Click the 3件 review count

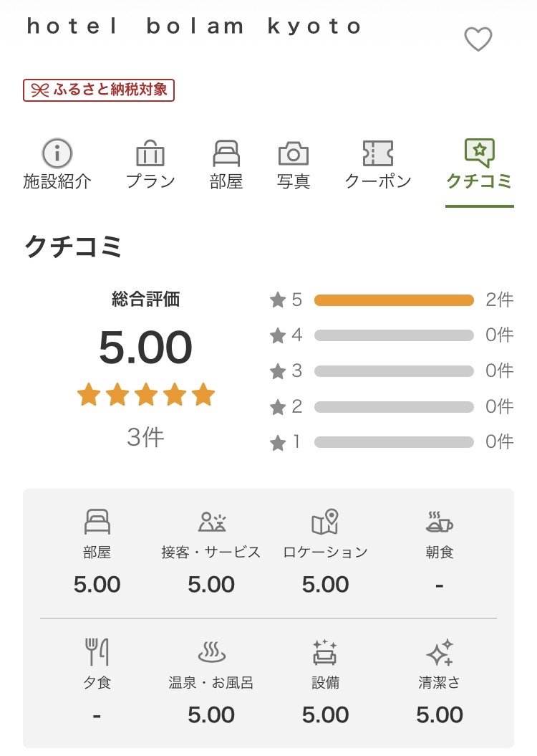[x=145, y=437]
